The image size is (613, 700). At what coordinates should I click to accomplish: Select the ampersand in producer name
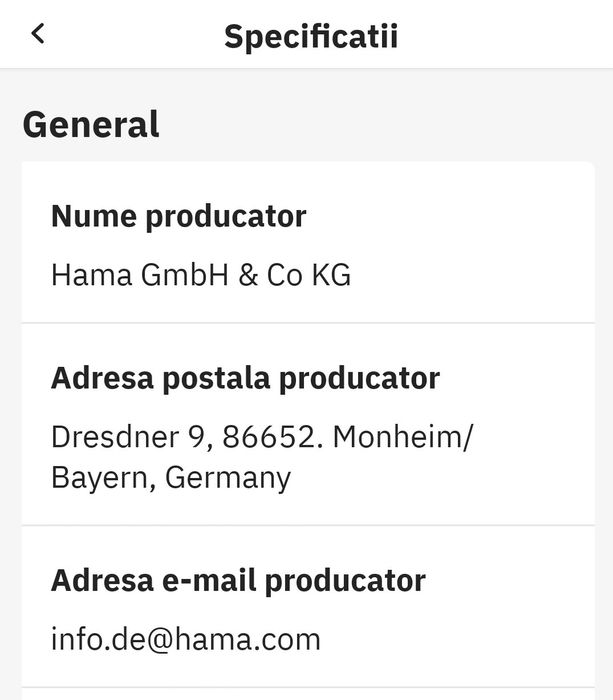pos(248,275)
